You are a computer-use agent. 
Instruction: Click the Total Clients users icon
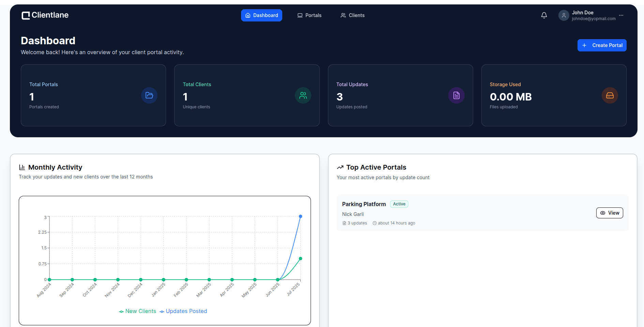(303, 95)
